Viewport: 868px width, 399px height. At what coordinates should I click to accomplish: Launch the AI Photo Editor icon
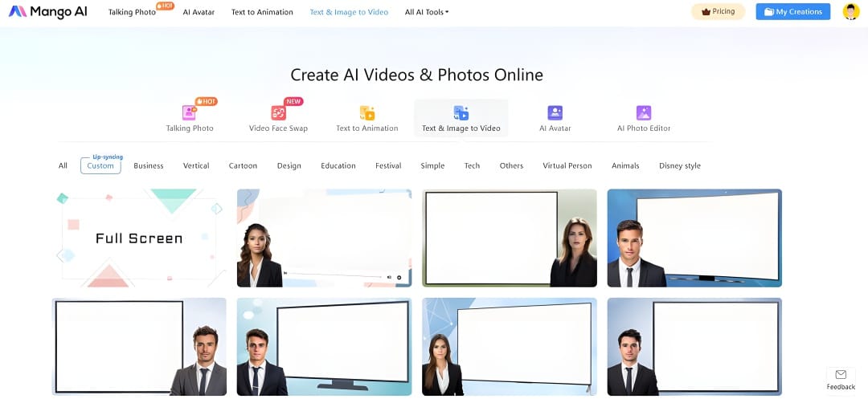pyautogui.click(x=643, y=113)
